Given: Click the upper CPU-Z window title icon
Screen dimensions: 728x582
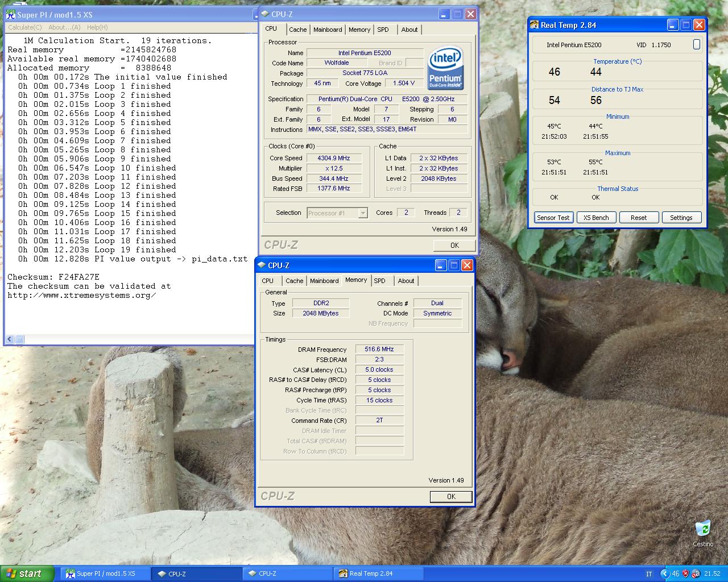Looking at the screenshot, I should click(x=264, y=14).
